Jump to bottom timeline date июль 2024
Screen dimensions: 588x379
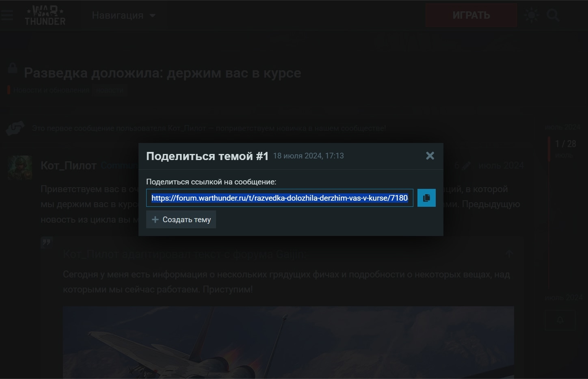pos(563,298)
